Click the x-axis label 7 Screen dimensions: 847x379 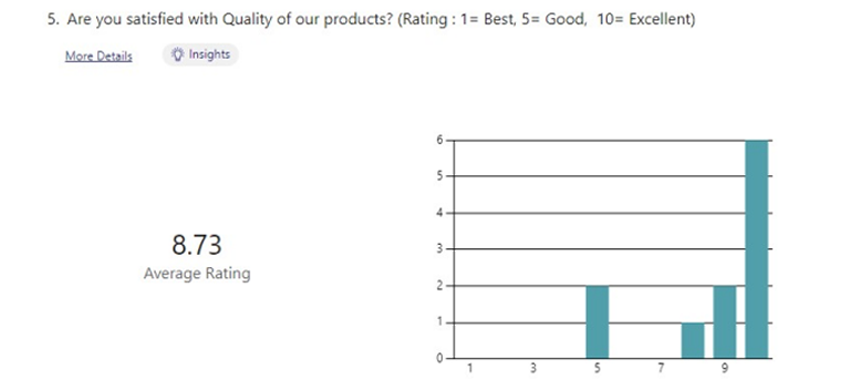[661, 368]
